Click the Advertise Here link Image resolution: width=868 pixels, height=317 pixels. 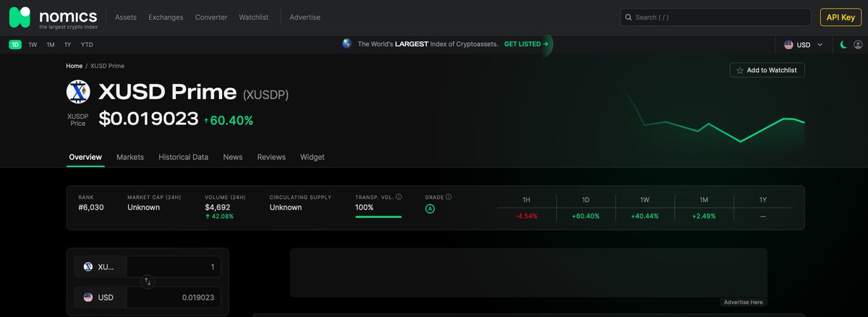(743, 302)
